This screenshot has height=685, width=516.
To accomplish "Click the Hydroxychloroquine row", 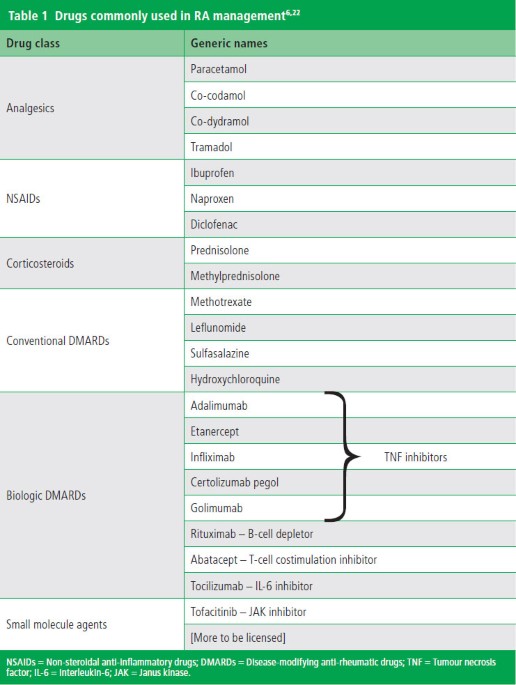I will pyautogui.click(x=350, y=379).
